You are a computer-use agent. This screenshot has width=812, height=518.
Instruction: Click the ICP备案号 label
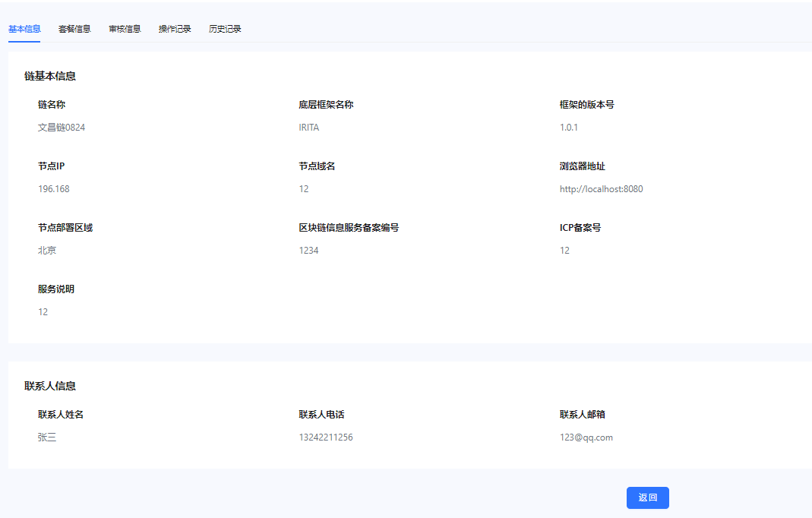point(580,227)
